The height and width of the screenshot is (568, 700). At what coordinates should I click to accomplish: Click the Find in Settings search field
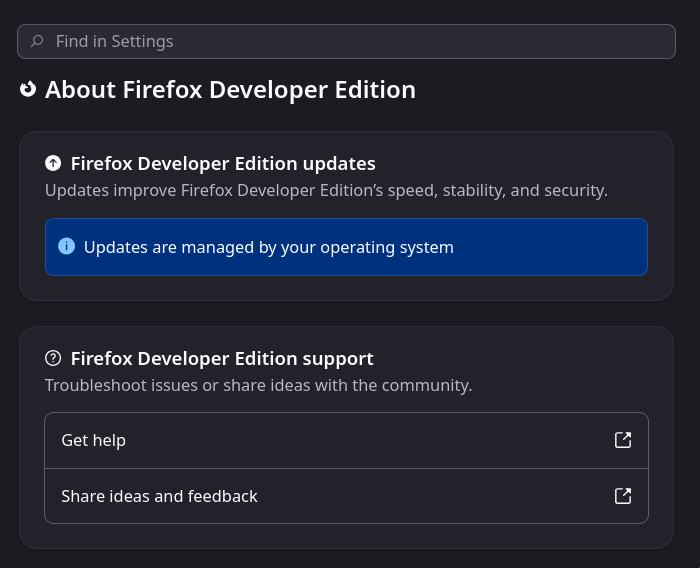coord(346,42)
